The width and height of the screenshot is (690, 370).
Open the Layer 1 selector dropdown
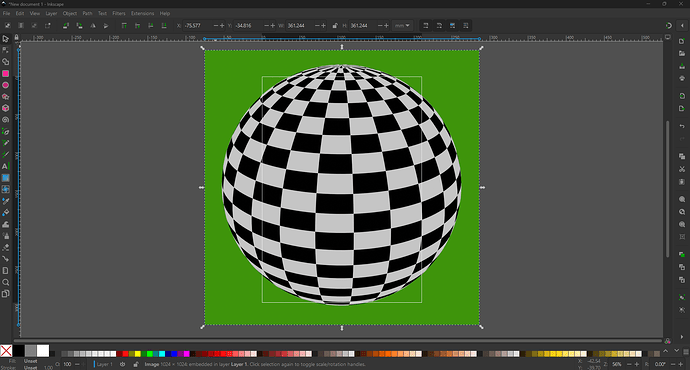point(104,364)
